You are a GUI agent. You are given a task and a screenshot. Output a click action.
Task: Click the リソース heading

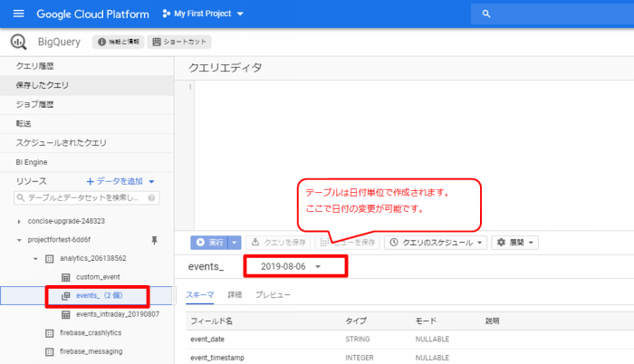31,182
